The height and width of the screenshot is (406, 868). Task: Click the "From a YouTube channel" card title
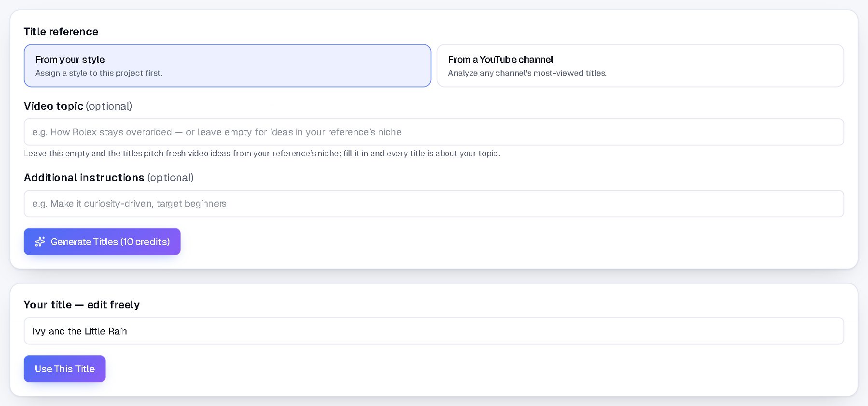pyautogui.click(x=501, y=59)
